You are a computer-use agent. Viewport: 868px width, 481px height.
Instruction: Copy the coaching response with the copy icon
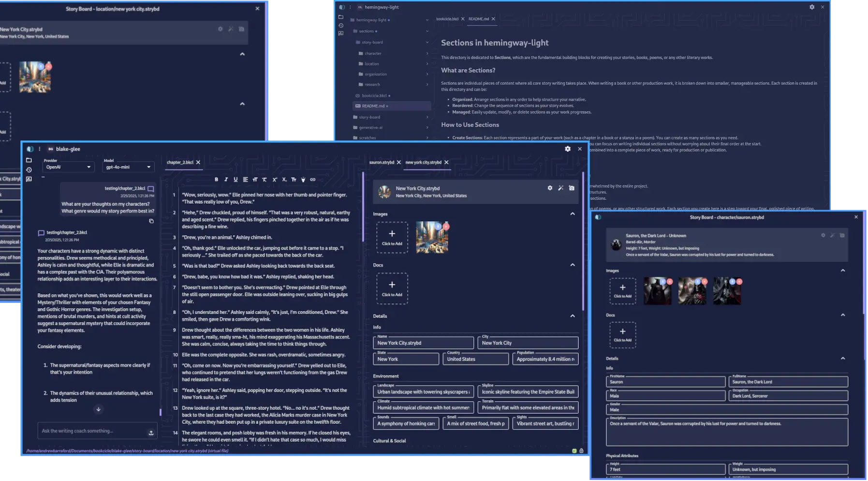coord(151,221)
